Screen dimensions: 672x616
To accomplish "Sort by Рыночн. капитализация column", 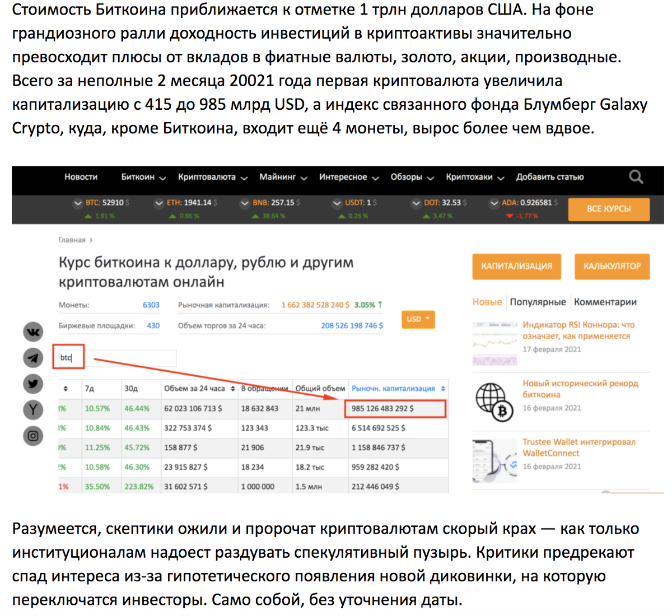I will tap(398, 388).
